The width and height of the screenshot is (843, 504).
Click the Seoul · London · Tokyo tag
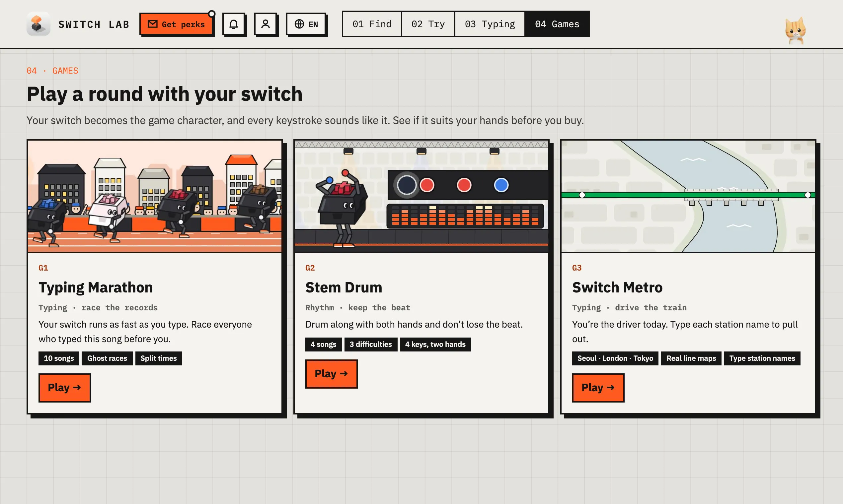pyautogui.click(x=615, y=358)
